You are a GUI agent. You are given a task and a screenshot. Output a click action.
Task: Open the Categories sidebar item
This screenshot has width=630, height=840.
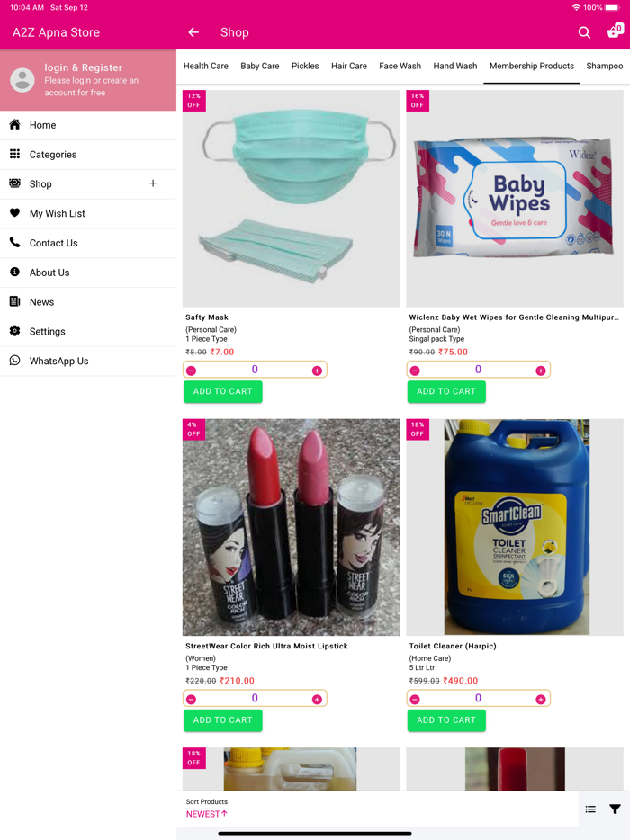(88, 155)
